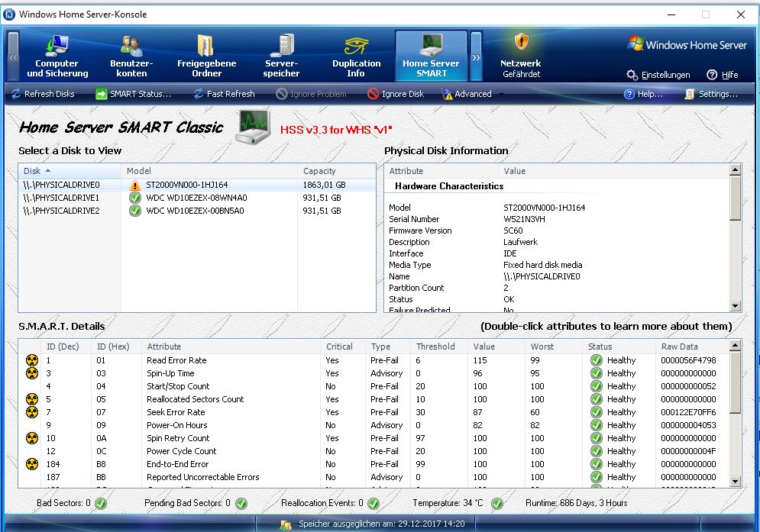Image resolution: width=760 pixels, height=532 pixels.
Task: Click the Reallocation Events check icon
Action: [374, 504]
